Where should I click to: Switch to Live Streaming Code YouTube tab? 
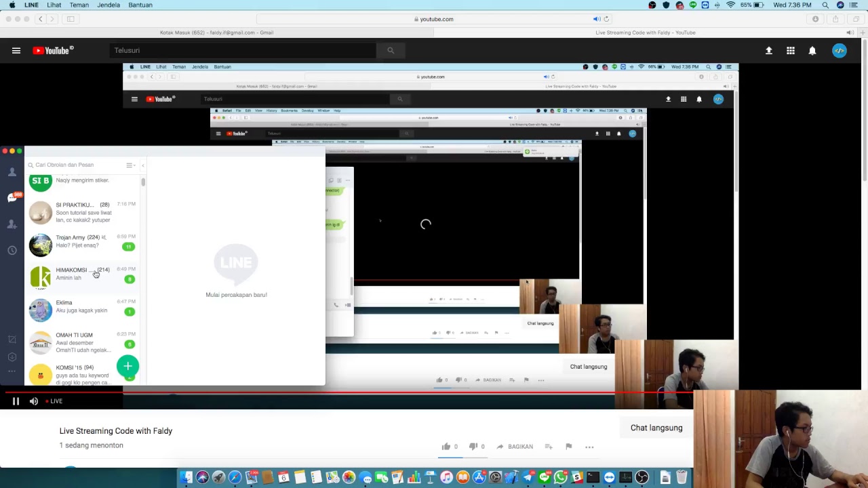tap(646, 33)
